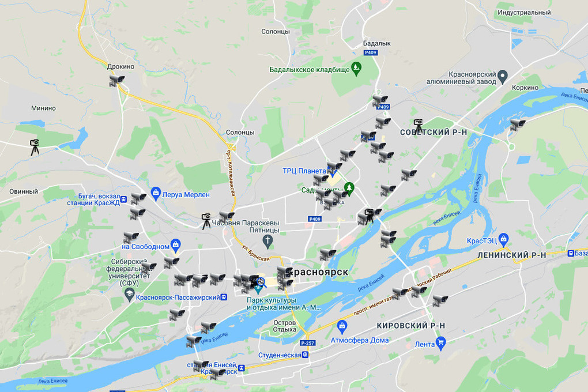Image resolution: width=588 pixels, height=392 pixels.
Task: Select the Атмосфера Дома shopping pin
Action: pos(342,327)
